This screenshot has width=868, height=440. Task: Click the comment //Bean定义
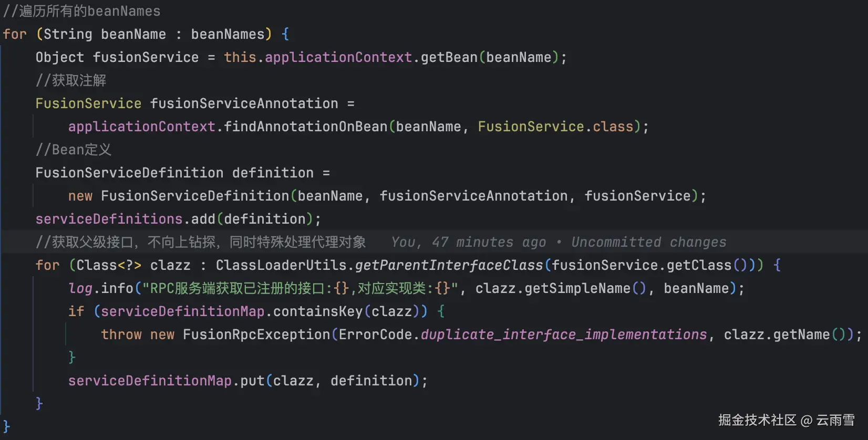pyautogui.click(x=74, y=150)
